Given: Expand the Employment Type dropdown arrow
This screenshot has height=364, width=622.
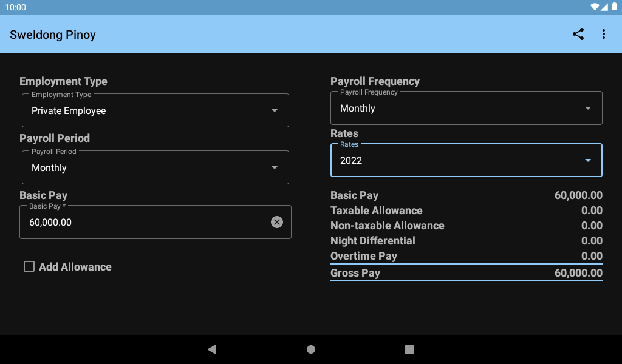Looking at the screenshot, I should [x=275, y=110].
